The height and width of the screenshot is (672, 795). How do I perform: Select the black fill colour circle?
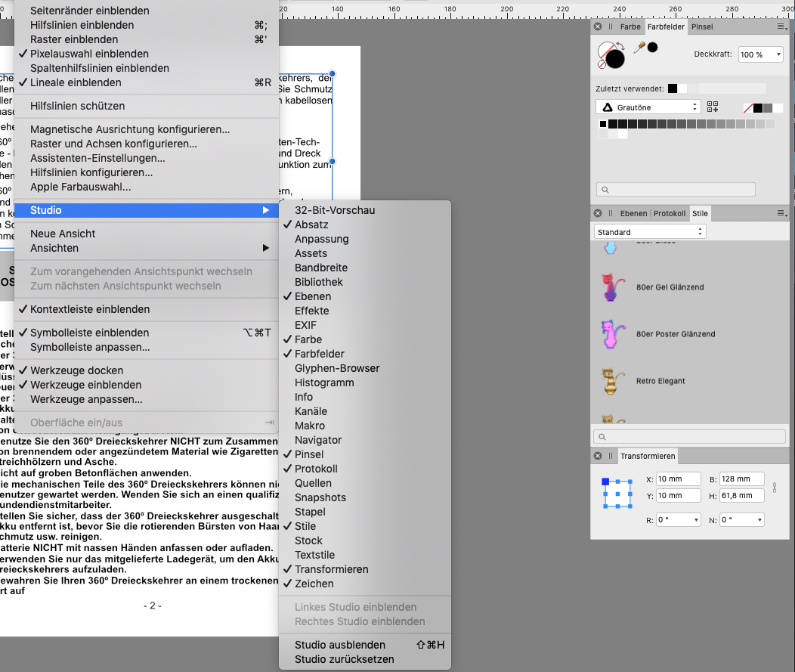[615, 59]
